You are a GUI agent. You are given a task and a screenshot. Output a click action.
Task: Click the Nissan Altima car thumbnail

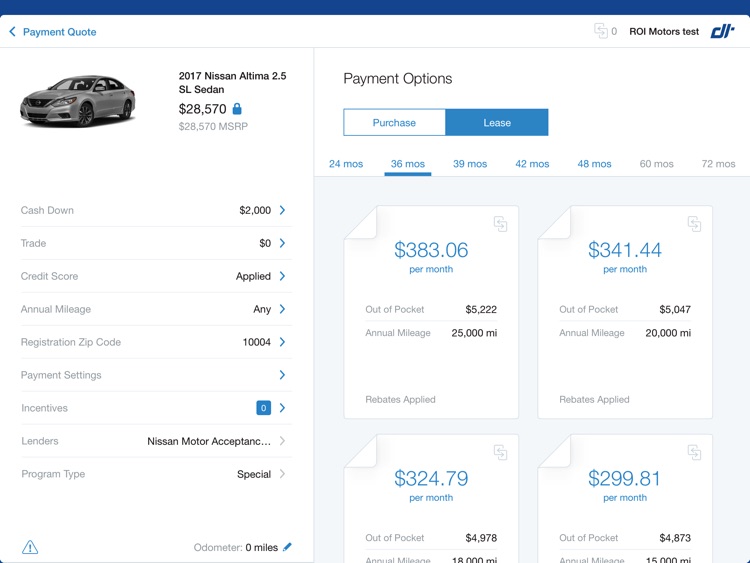[x=77, y=101]
